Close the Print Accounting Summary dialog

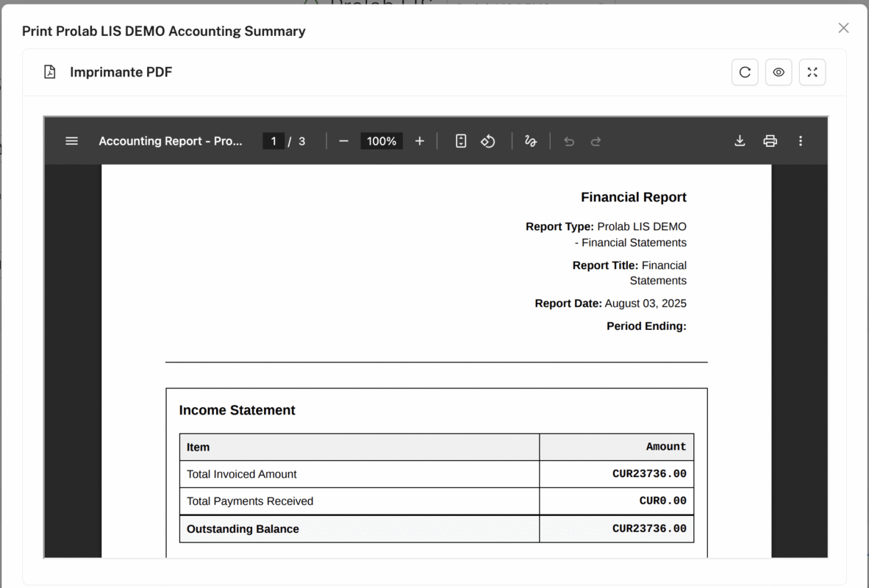click(843, 28)
